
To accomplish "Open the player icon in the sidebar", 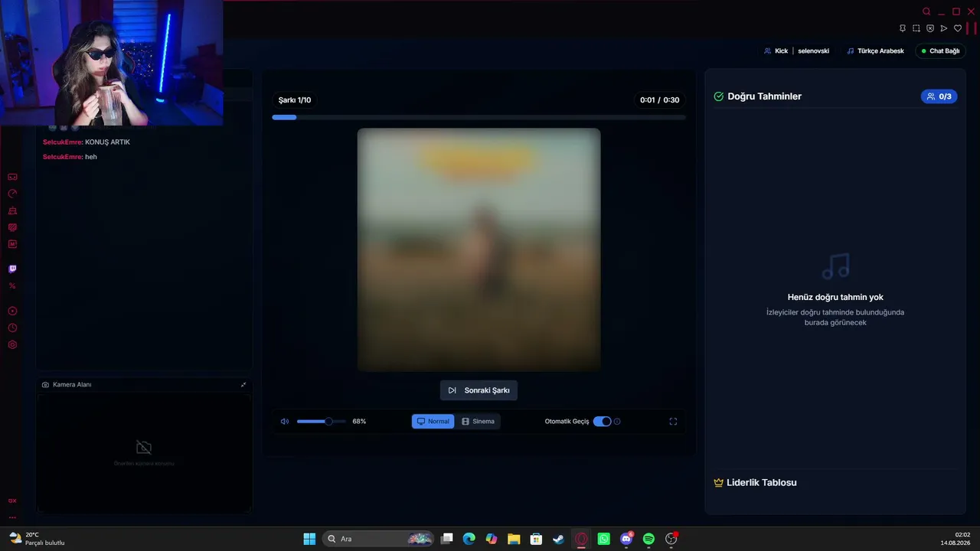I will tap(12, 311).
